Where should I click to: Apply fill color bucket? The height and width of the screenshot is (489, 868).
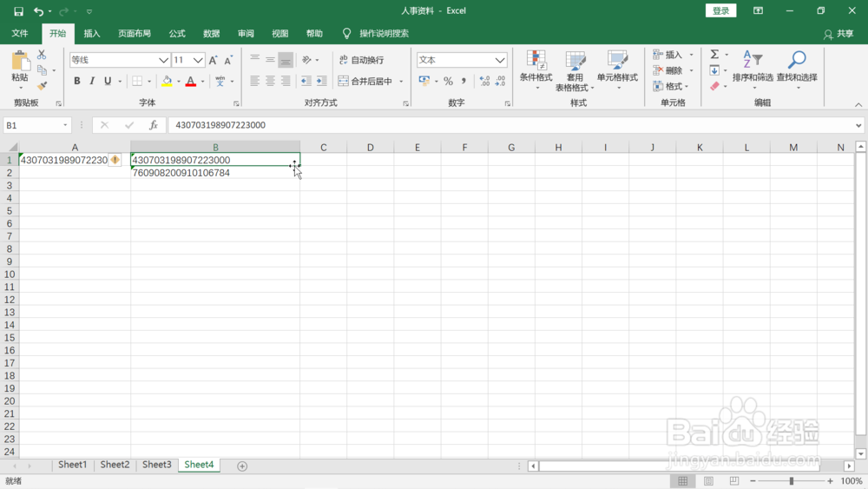(x=167, y=82)
